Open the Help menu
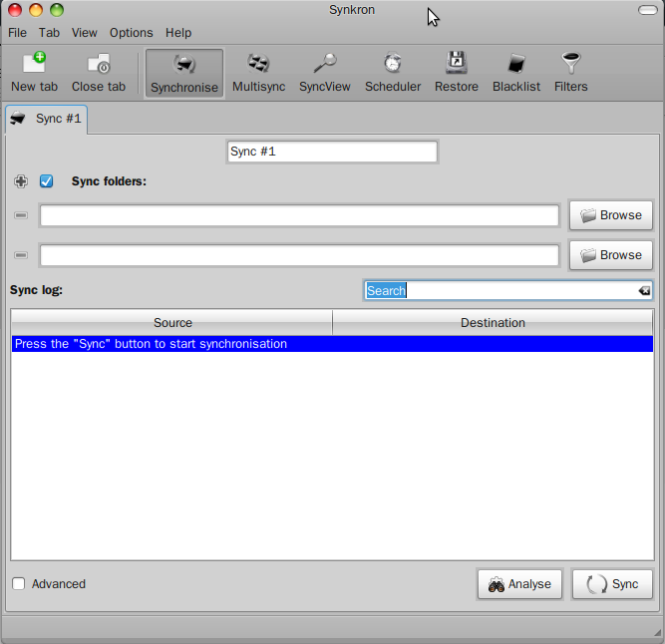This screenshot has width=665, height=644. click(x=178, y=33)
